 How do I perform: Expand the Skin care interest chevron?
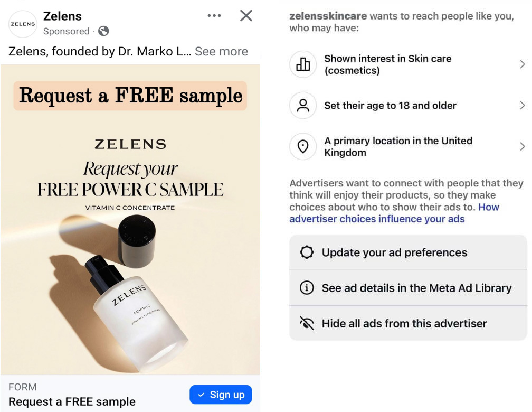(522, 64)
